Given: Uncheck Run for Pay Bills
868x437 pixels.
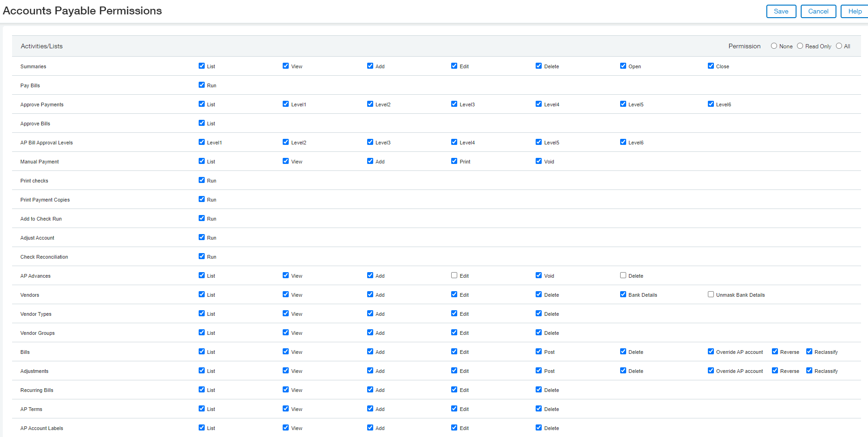Looking at the screenshot, I should tap(201, 85).
